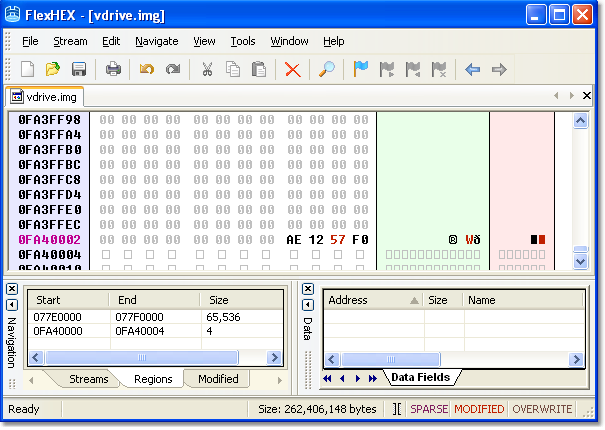Collapse the Data panel with its arrow button
This screenshot has width=605, height=430.
(x=308, y=305)
